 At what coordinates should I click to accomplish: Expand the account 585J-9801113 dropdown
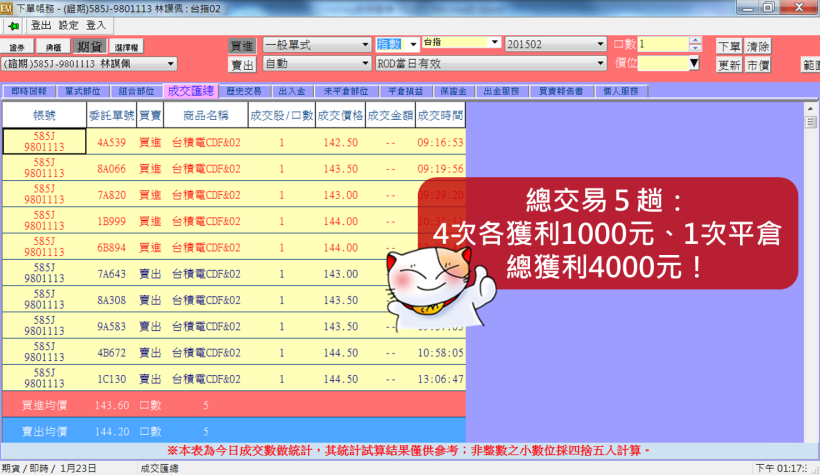pos(171,64)
